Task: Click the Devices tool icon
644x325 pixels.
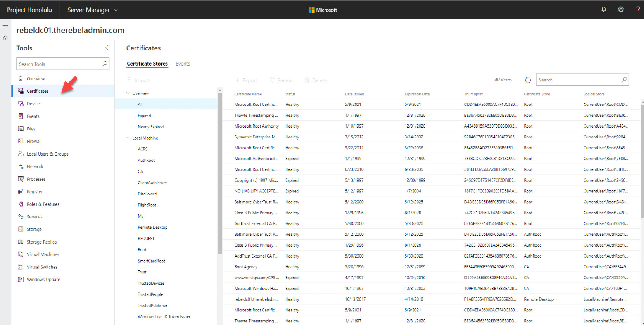Action: [x=21, y=104]
